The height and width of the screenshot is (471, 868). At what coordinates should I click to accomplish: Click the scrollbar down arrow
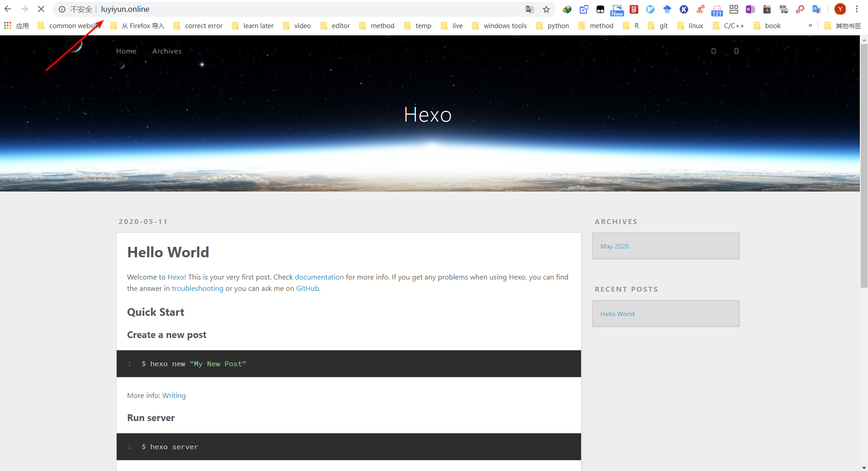[864, 467]
